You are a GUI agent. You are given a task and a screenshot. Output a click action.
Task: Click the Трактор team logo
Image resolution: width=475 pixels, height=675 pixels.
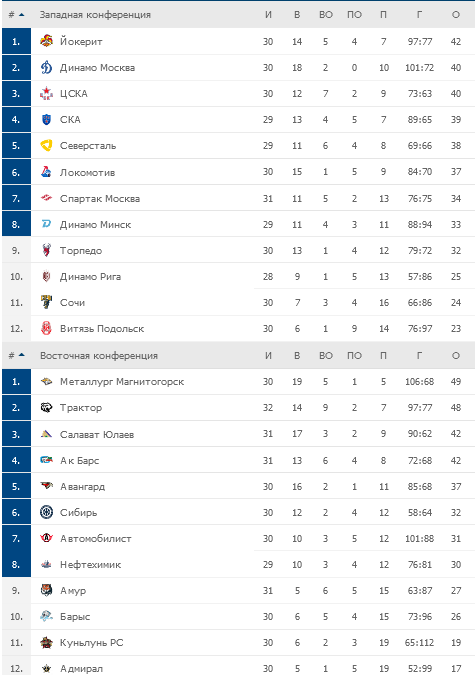[47, 407]
